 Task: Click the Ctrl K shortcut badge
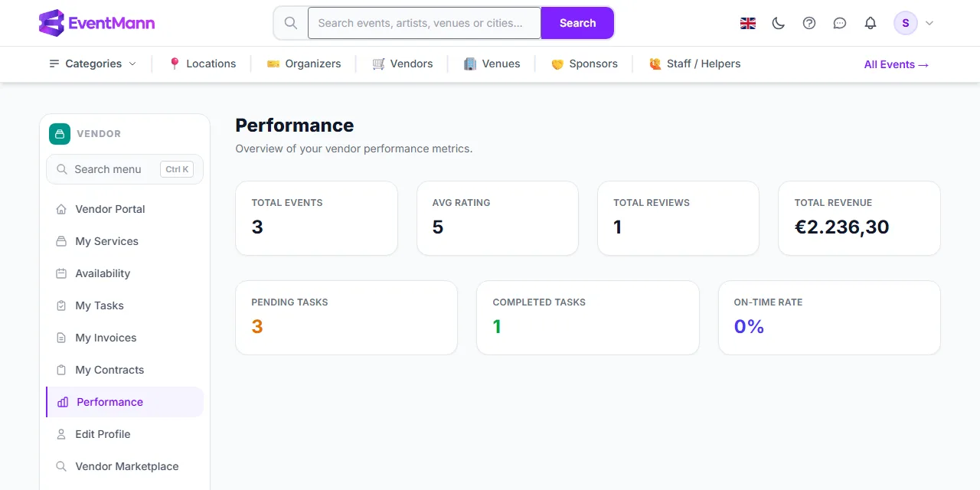177,169
